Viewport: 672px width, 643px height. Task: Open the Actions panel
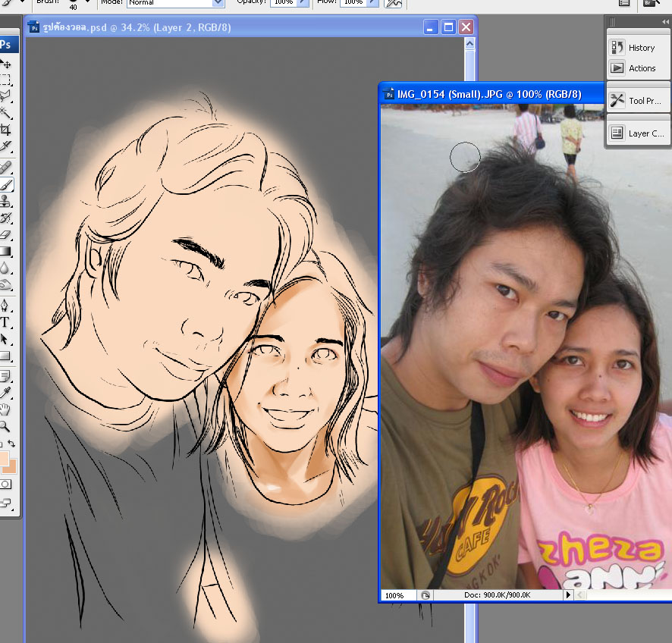[638, 68]
